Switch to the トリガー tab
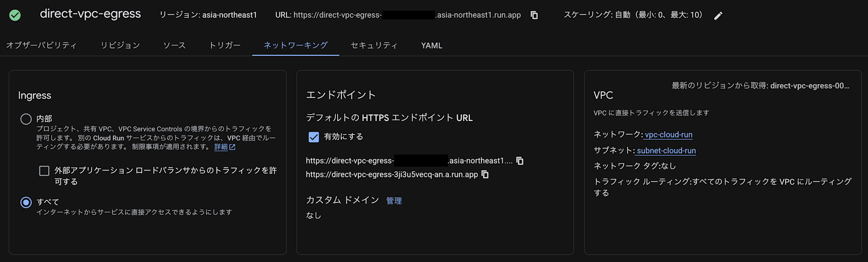Screen dimensions: 868x262 (225, 46)
